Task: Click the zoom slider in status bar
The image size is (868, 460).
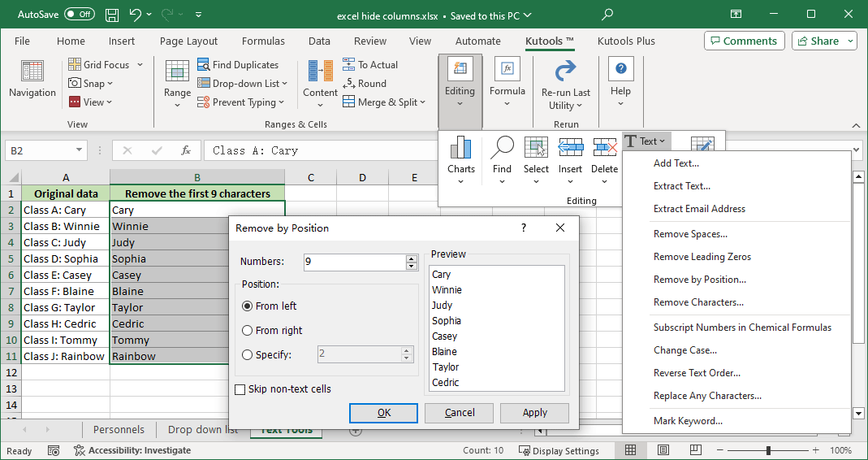Action: (768, 450)
